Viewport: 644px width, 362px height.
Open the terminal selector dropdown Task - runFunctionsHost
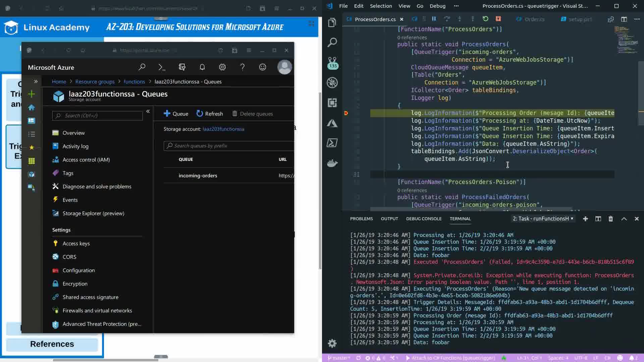(x=542, y=219)
